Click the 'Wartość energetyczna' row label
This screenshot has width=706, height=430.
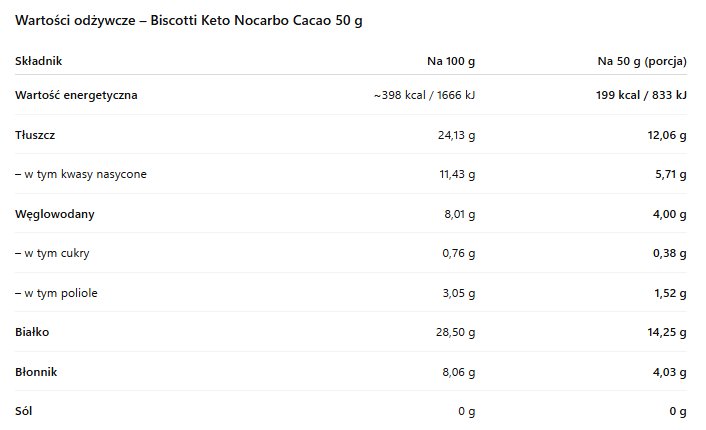point(76,96)
